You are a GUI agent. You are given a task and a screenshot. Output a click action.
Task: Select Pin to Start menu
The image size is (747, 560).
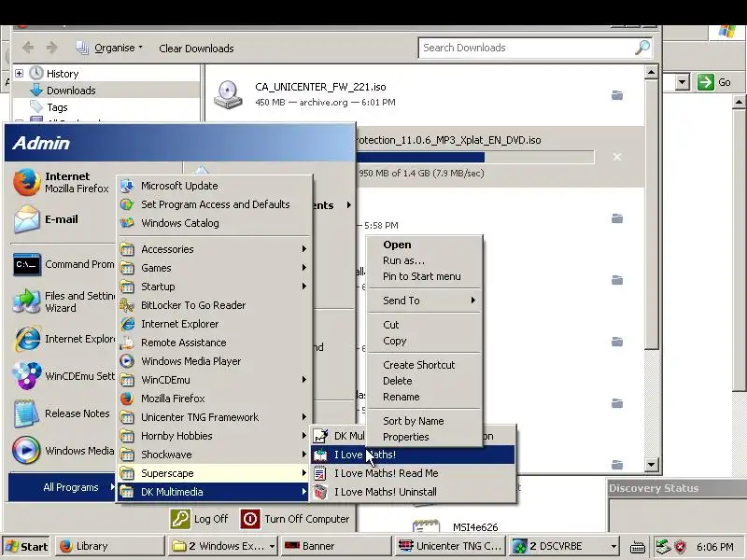click(424, 276)
